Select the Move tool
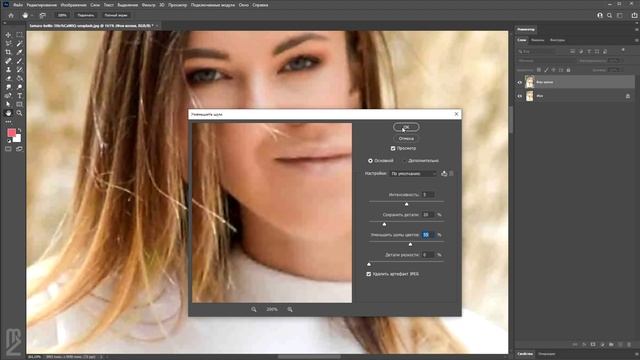640x360 pixels. 8,35
